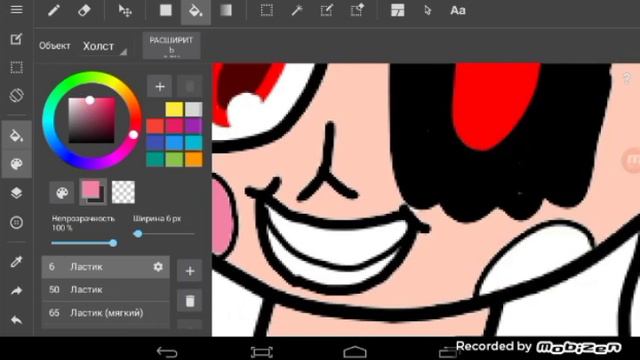Pick the dark blue palette swatch
This screenshot has width=640, height=360.
pyautogui.click(x=155, y=142)
